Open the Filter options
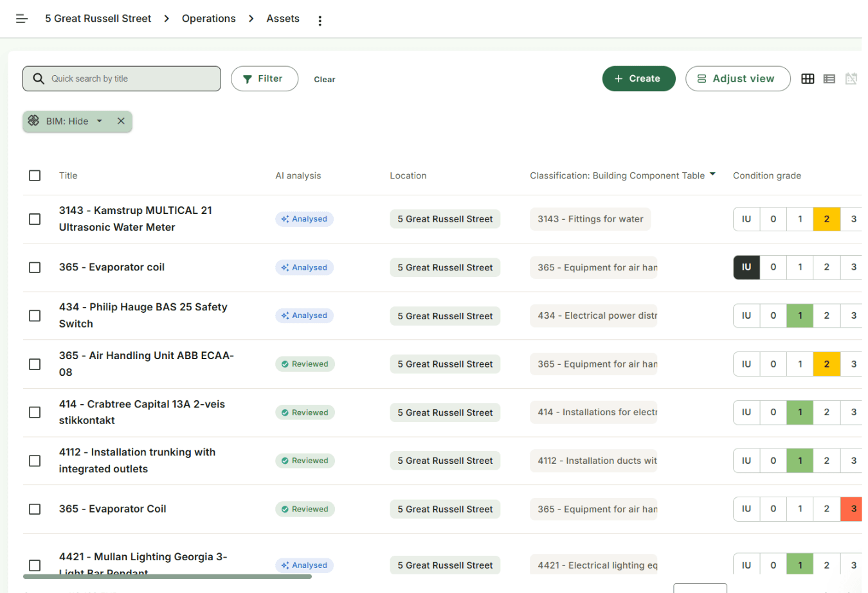The height and width of the screenshot is (593, 868). (264, 78)
